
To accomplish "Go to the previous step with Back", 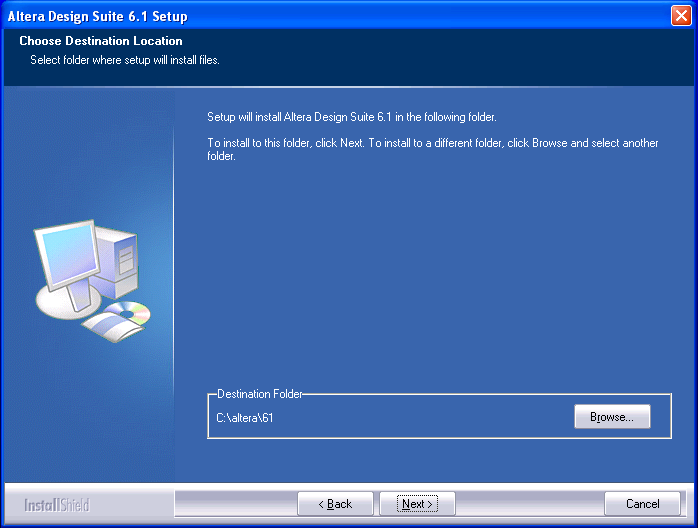I will pos(335,504).
